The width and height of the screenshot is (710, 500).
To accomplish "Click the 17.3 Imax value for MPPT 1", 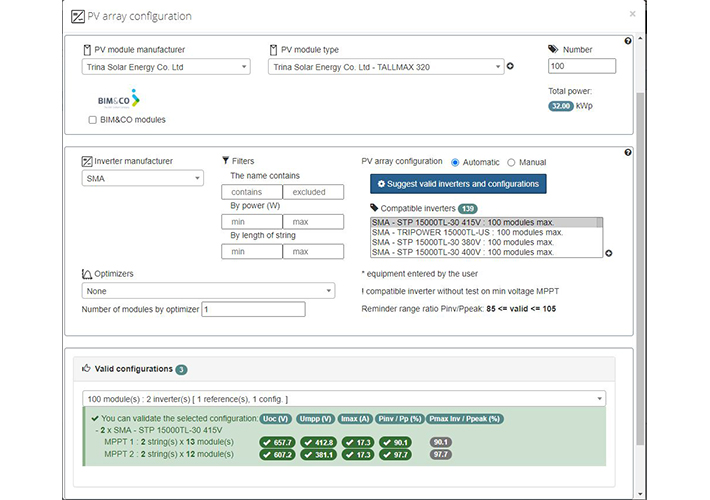I will 358,442.
